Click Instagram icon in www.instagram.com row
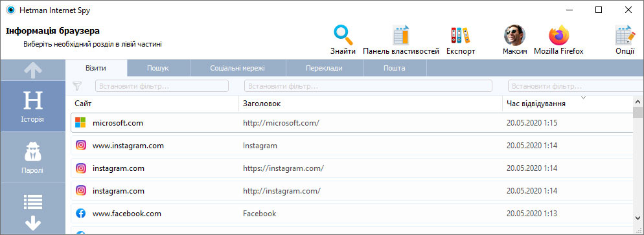 click(x=82, y=145)
